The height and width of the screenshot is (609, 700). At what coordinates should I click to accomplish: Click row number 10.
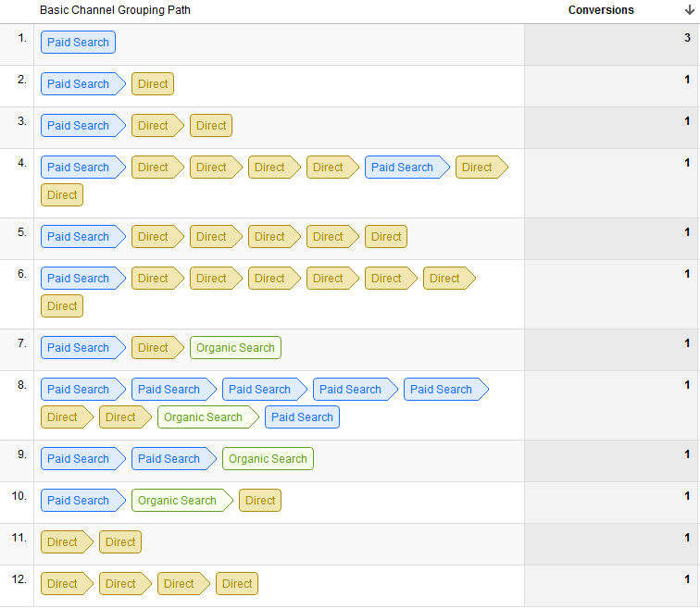tap(19, 496)
